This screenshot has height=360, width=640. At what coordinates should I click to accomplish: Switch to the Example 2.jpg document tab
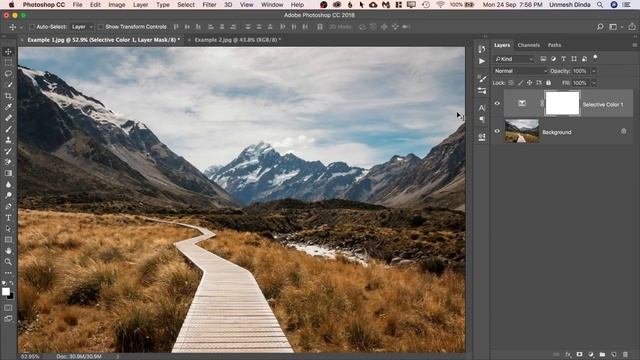point(238,40)
